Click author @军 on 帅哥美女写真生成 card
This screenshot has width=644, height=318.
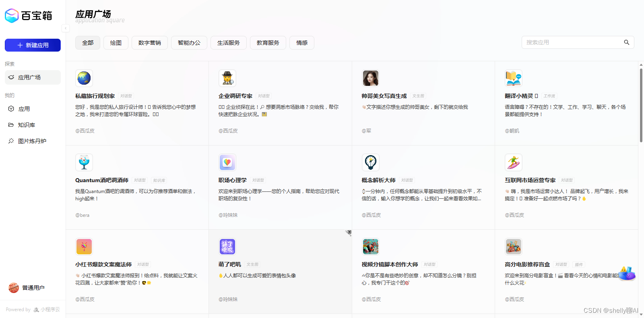(x=367, y=131)
